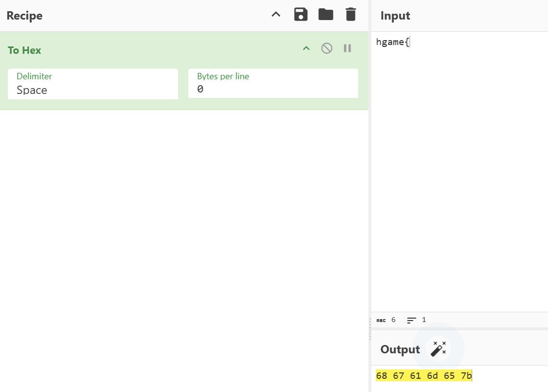Toggle breakpoint on To Hex operation
Image resolution: width=548 pixels, height=392 pixels.
(x=347, y=48)
